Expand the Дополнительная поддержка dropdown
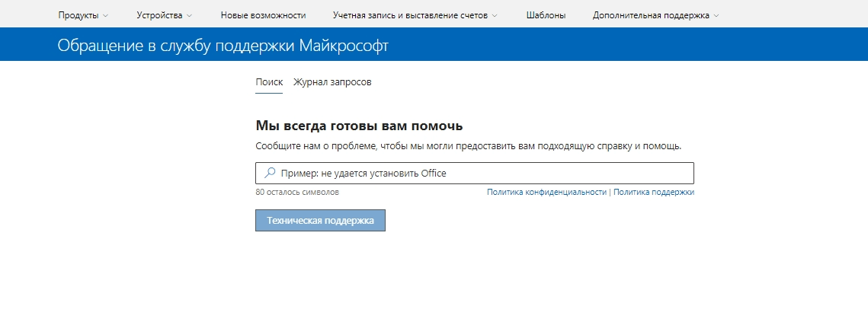 pyautogui.click(x=656, y=15)
